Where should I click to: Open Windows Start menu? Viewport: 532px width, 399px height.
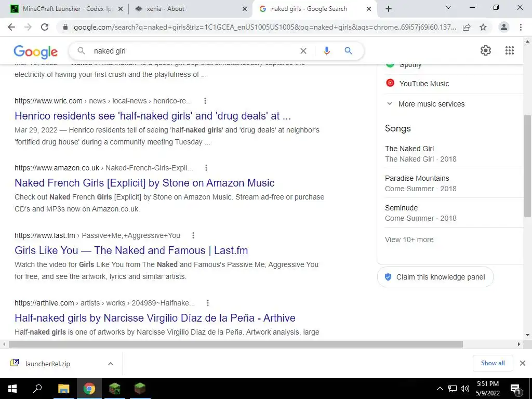[12, 389]
